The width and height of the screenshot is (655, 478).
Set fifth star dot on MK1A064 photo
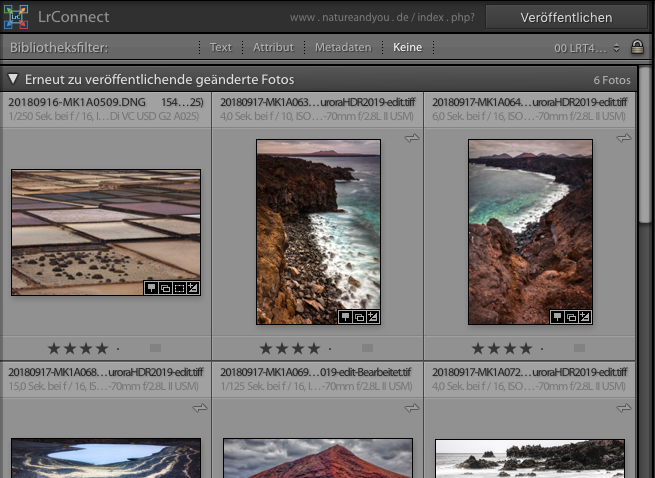(x=542, y=348)
